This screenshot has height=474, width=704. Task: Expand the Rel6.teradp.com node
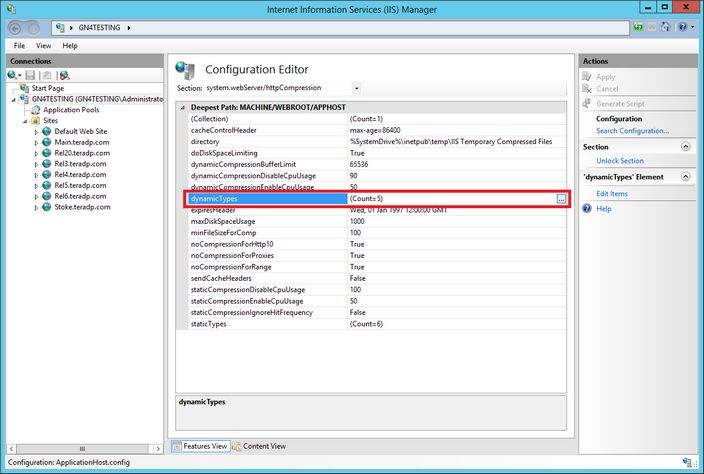click(36, 196)
